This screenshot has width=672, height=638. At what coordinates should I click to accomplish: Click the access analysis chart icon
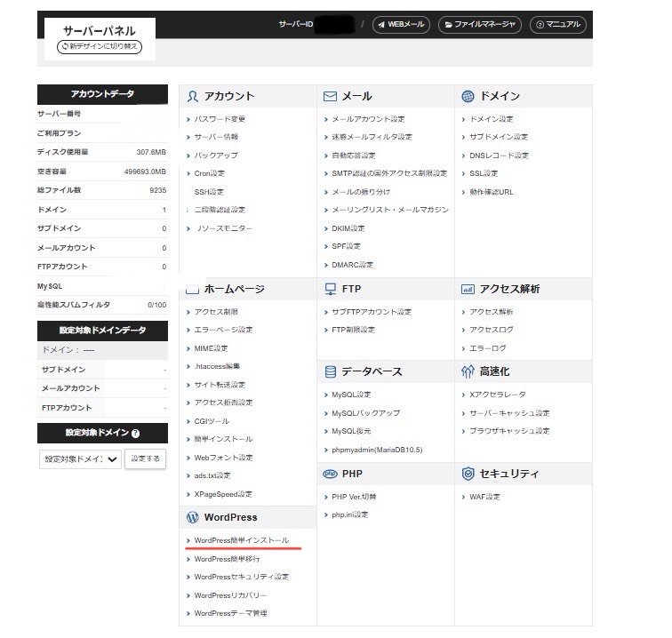468,289
